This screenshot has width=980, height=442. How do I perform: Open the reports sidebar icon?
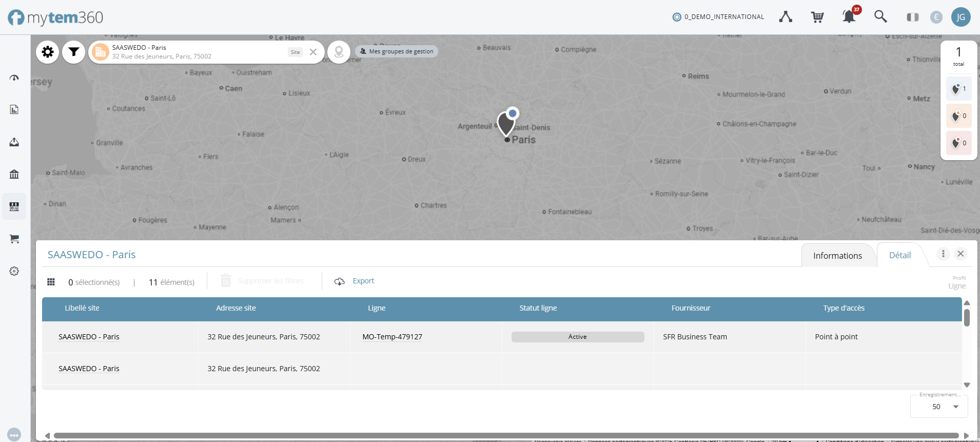point(14,110)
